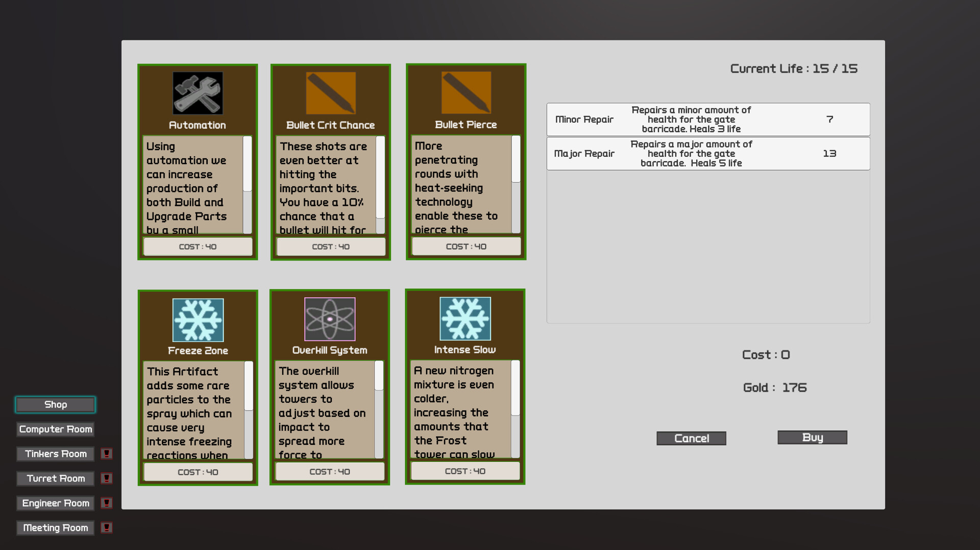
Task: Select the Minor Repair option
Action: coord(707,119)
